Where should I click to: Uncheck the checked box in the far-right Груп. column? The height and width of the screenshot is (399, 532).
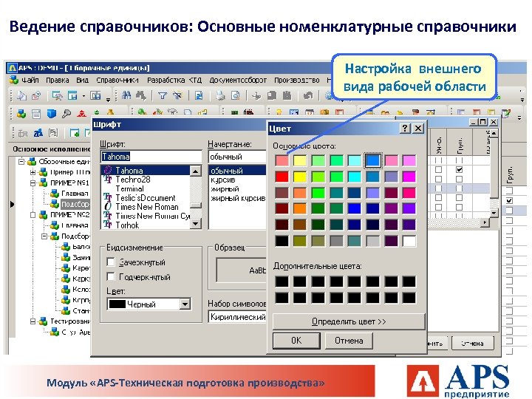coord(509,200)
